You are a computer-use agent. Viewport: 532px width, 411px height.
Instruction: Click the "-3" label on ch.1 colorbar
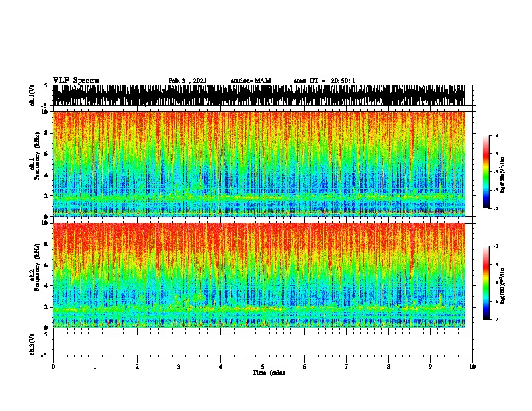[x=495, y=136]
